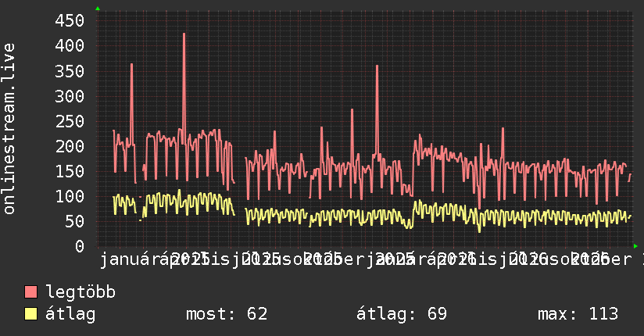Select the átlag legend label
Viewport: 644px width, 336px height.
tap(70, 314)
